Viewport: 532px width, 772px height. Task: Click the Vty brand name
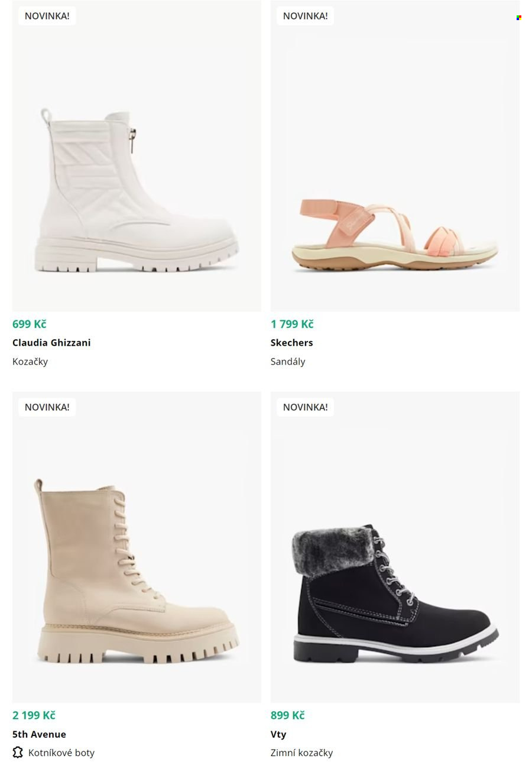coord(278,734)
